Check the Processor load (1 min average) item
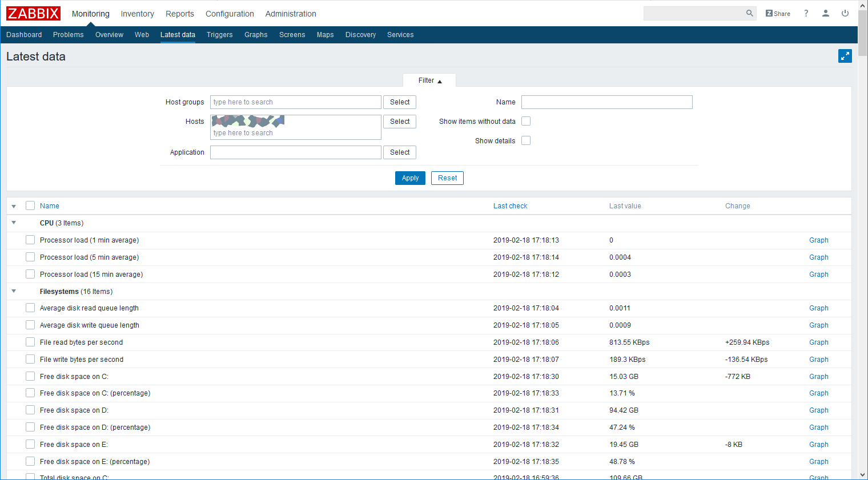Viewport: 868px width, 480px height. (x=30, y=240)
